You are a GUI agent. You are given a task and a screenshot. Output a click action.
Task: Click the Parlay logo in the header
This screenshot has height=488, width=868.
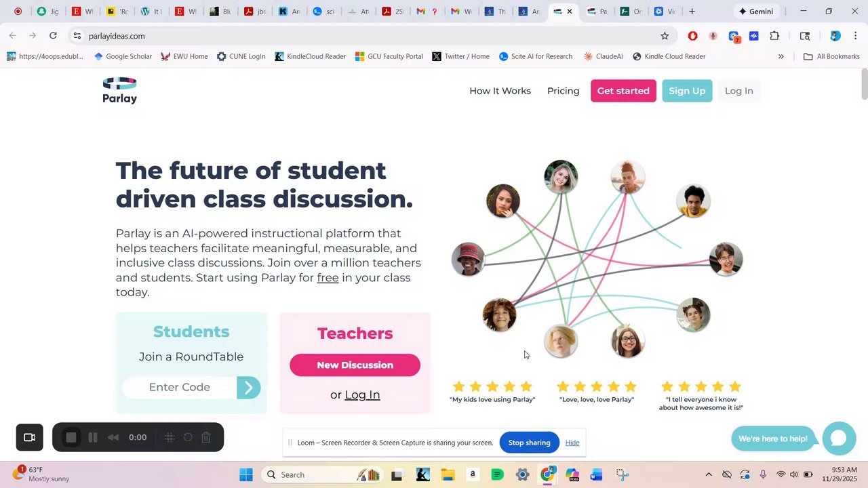point(120,91)
